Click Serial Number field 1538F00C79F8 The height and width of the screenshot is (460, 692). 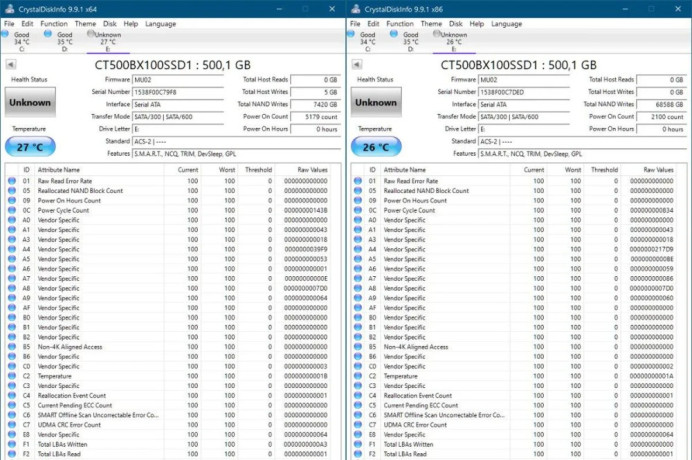pyautogui.click(x=178, y=92)
